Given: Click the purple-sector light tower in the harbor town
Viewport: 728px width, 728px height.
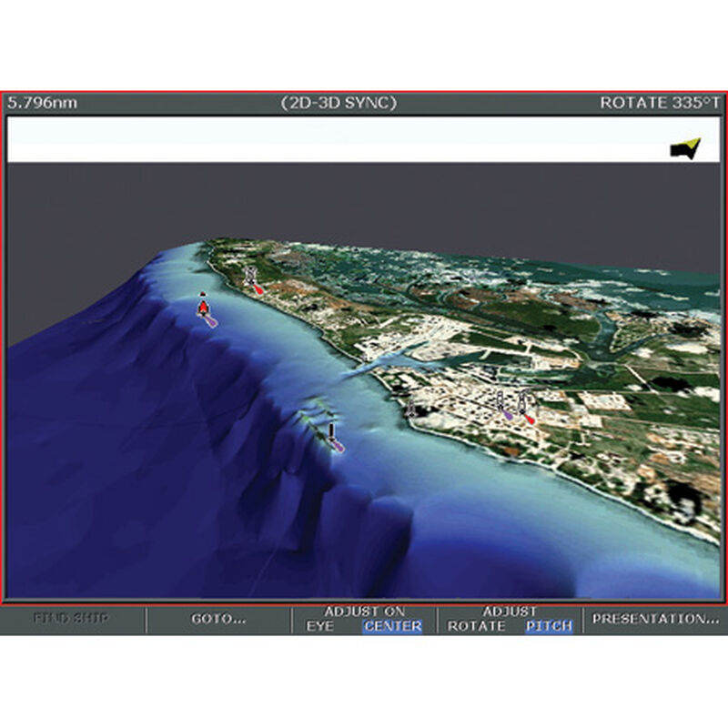Looking at the screenshot, I should pos(502,400).
